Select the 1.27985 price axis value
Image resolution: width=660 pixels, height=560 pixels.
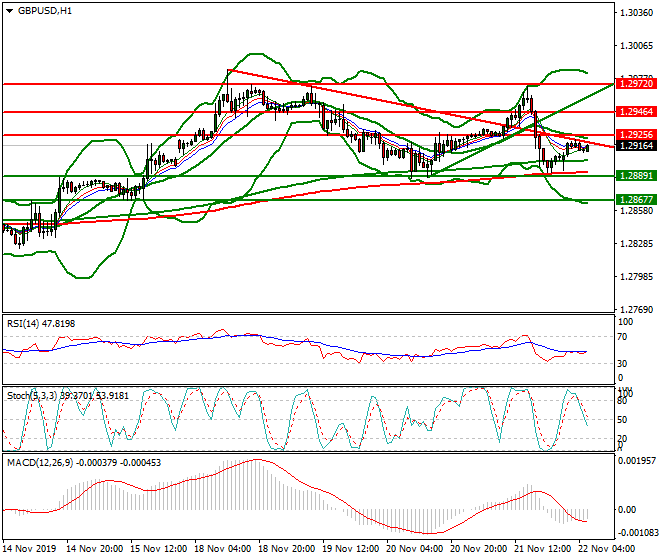coord(637,277)
